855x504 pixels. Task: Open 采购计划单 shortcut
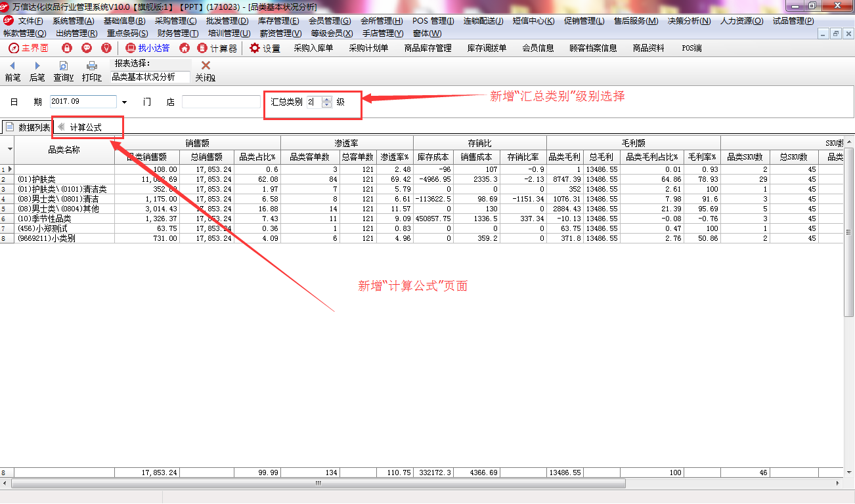coord(368,48)
